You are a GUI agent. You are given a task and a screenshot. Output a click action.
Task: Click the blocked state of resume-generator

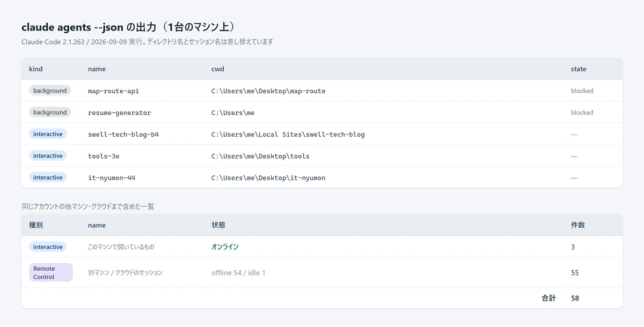coord(582,113)
